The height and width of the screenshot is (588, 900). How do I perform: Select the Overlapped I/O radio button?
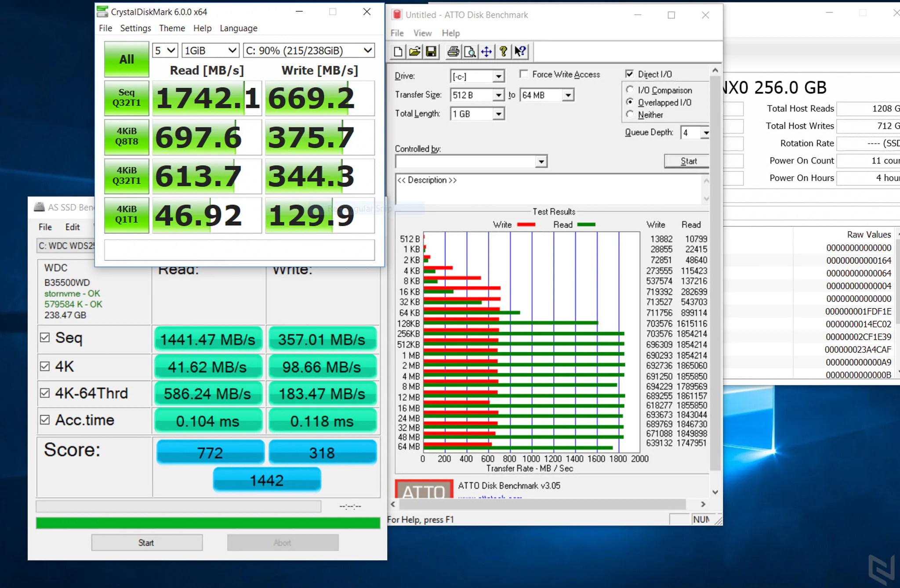630,102
